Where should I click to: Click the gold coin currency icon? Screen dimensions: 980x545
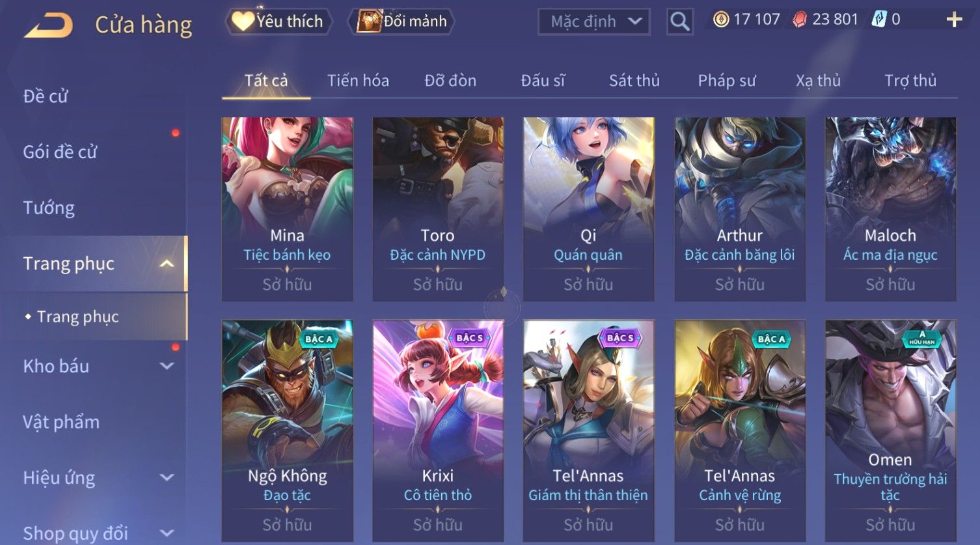[x=721, y=20]
